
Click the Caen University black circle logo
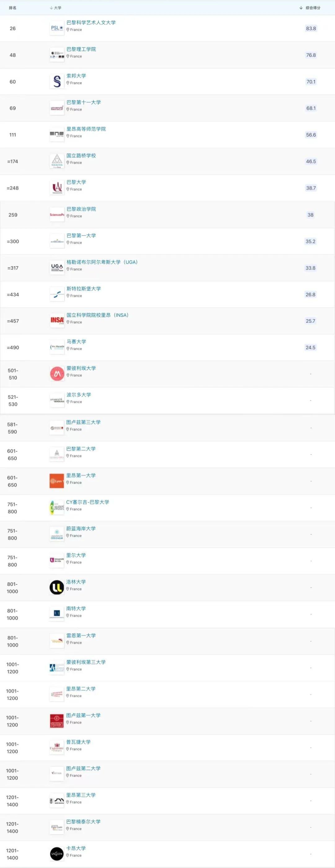(x=56, y=853)
